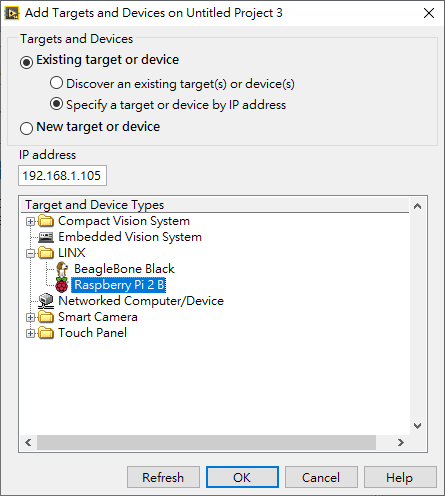Click the LINX folder icon
This screenshot has width=445, height=496.
pos(46,253)
